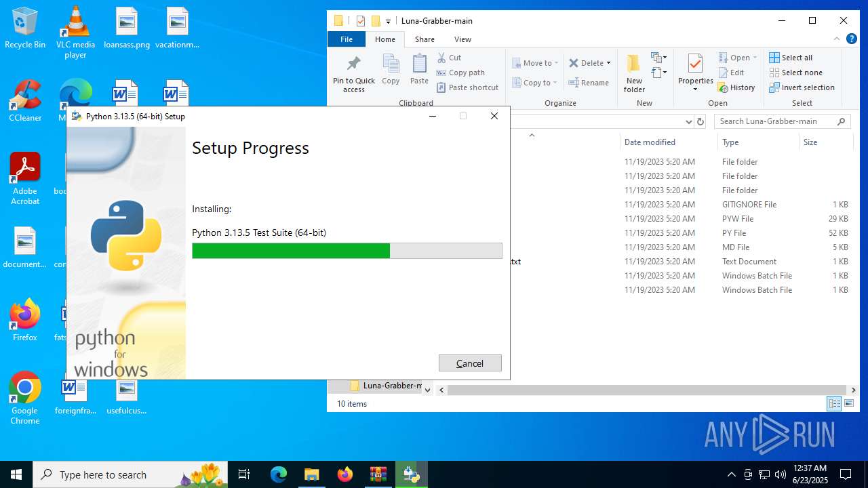This screenshot has width=868, height=488.
Task: Select the PY File row type
Action: pos(734,233)
